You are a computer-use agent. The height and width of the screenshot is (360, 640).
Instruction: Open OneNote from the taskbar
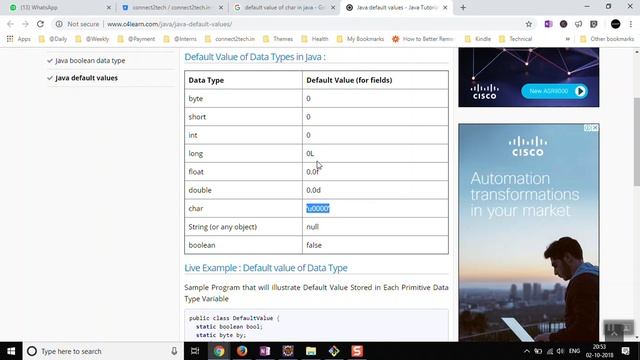pyautogui.click(x=265, y=351)
